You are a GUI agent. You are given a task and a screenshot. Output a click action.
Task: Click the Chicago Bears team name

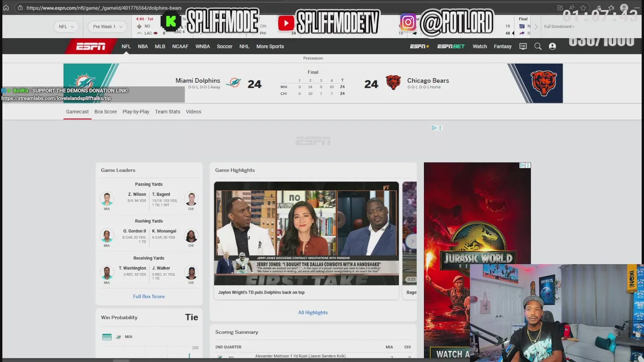tap(428, 80)
